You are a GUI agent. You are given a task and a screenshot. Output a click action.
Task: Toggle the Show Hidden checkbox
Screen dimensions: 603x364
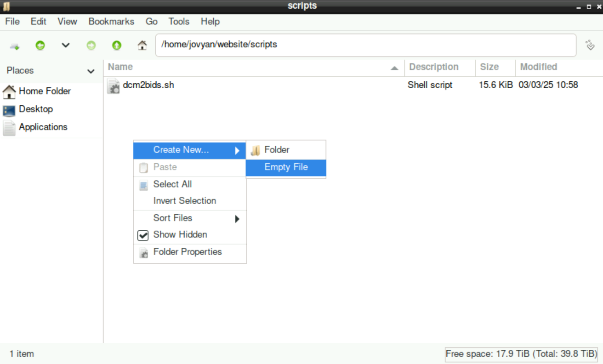tap(143, 235)
